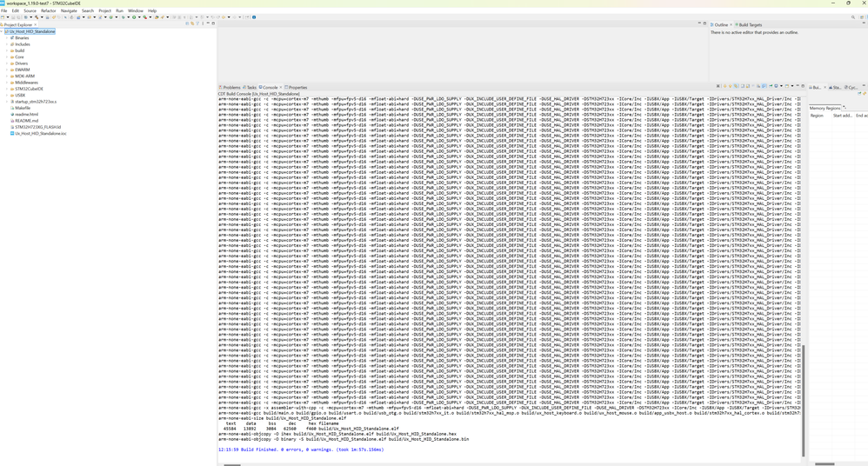Open the Project menu
The image size is (868, 466).
[x=104, y=10]
